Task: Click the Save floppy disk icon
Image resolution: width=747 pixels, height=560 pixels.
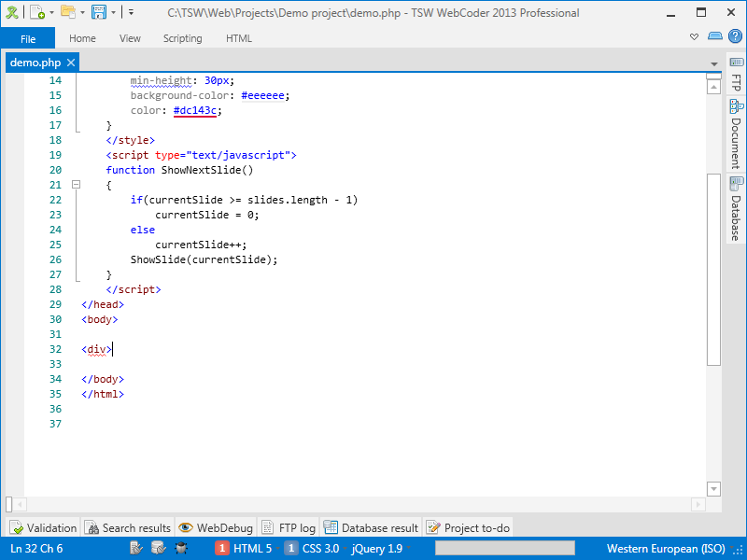Action: click(x=98, y=12)
